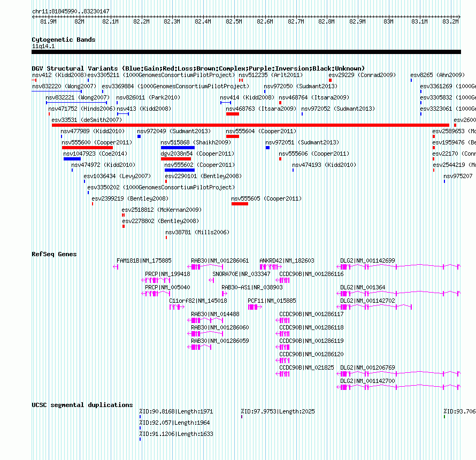Click the SNORA70E|NR_033347 gene label
Image resolution: width=476 pixels, height=460 pixels.
(x=241, y=274)
